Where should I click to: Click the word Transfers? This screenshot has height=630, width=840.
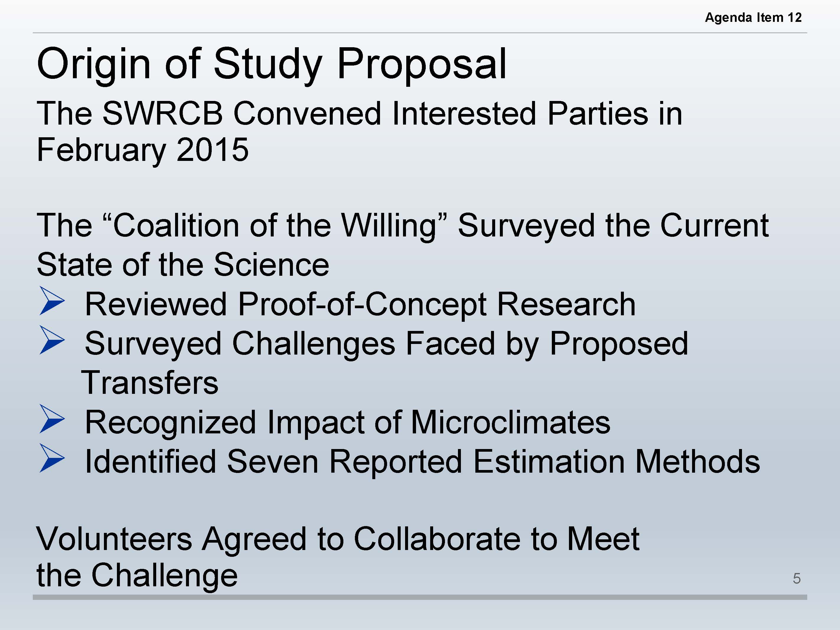(150, 383)
